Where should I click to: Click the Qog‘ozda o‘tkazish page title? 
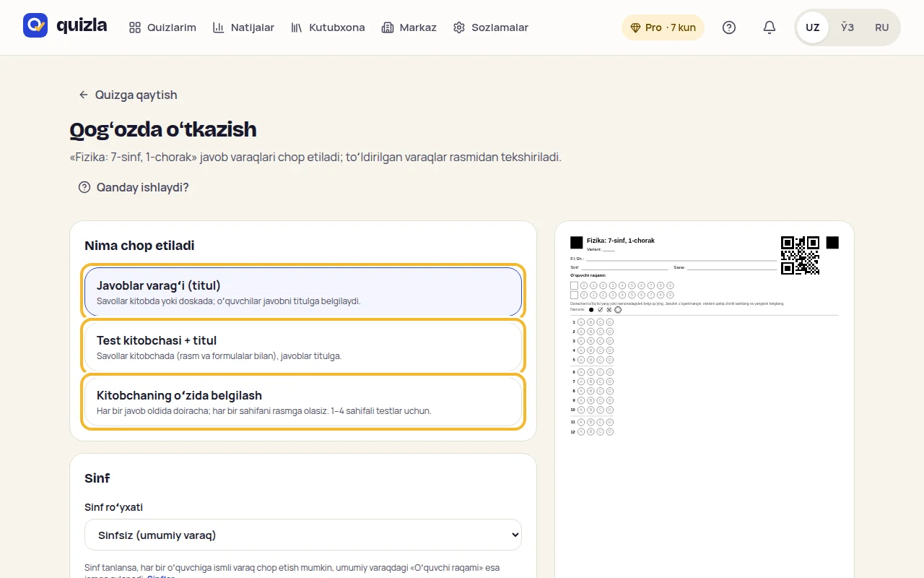163,129
